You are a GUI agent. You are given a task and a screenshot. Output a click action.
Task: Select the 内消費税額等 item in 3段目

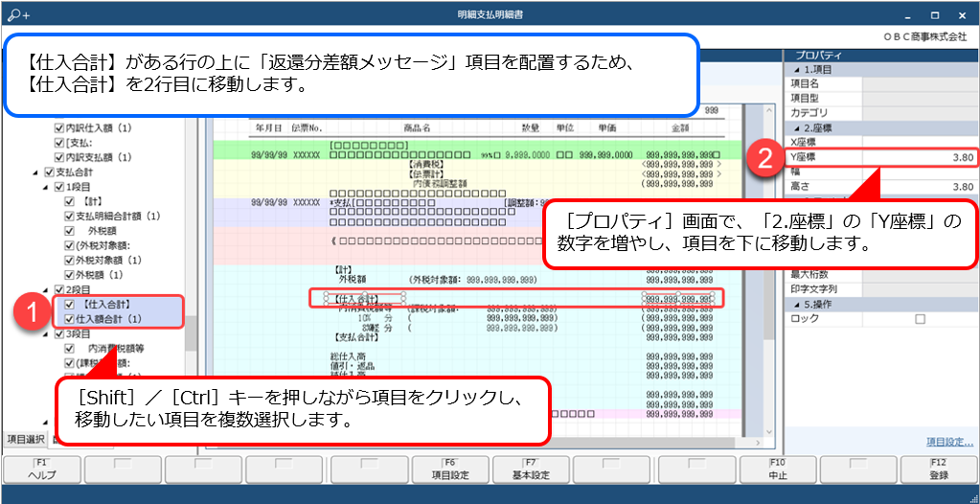[116, 349]
